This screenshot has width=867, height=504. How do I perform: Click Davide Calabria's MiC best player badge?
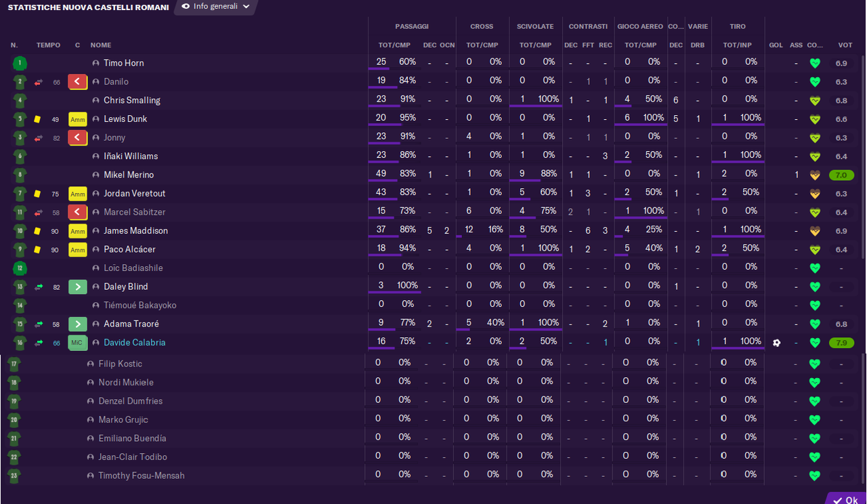coord(78,343)
